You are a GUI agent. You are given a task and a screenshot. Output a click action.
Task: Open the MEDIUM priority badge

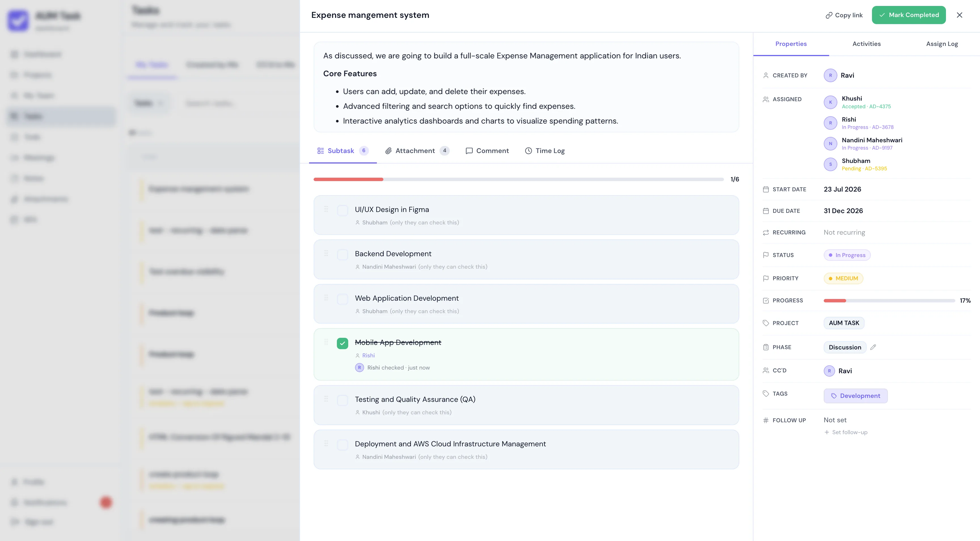point(843,278)
